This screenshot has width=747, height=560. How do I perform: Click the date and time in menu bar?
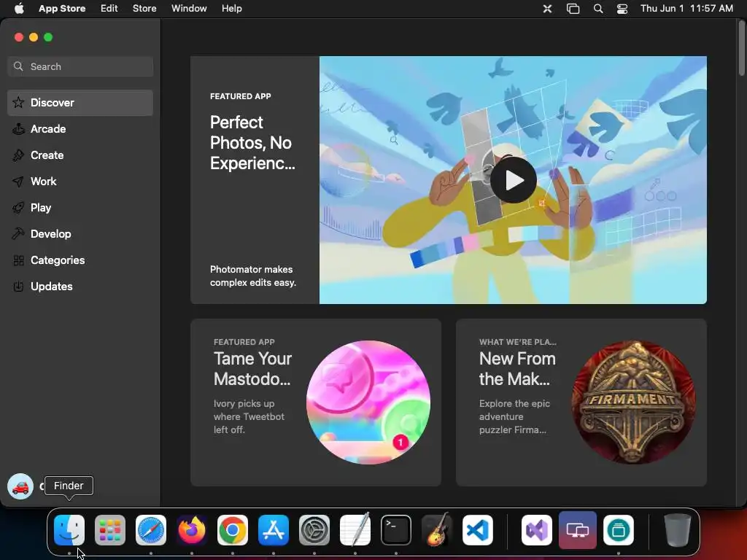click(x=686, y=9)
